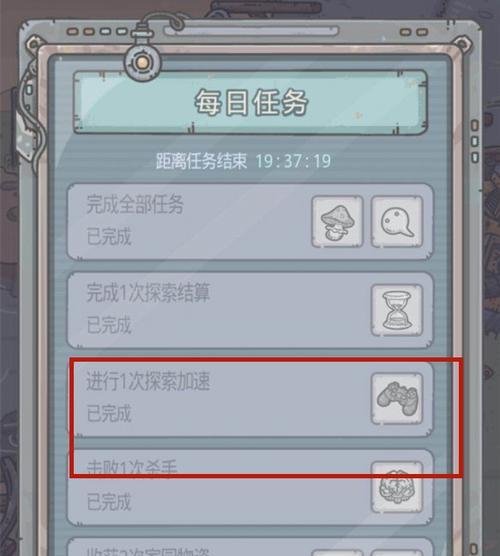Select the 击败1次杀手 task row
Viewport: 500px width, 556px height.
point(250,488)
